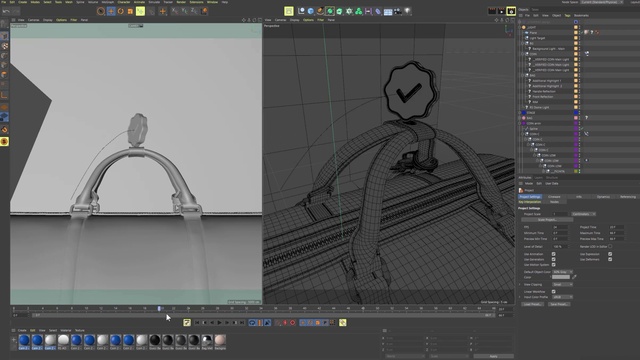
Task: Open the Tags menu in Objects manager
Action: (x=567, y=16)
